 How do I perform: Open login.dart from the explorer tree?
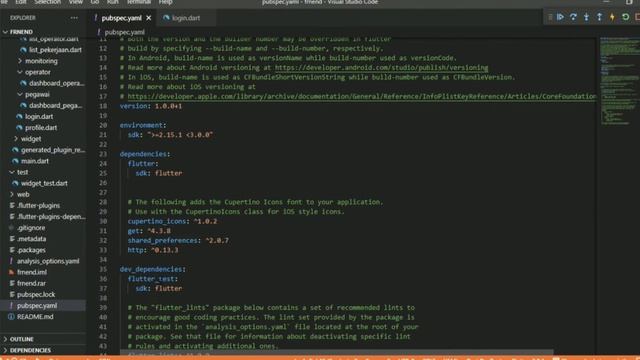[39, 116]
